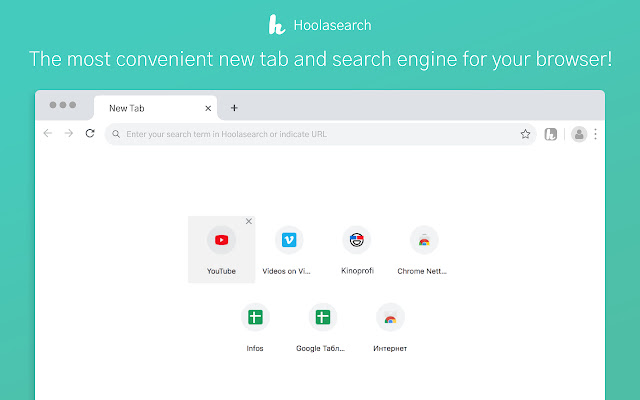Open the Chrome Nett... shortcut icon
The height and width of the screenshot is (400, 640).
(424, 240)
